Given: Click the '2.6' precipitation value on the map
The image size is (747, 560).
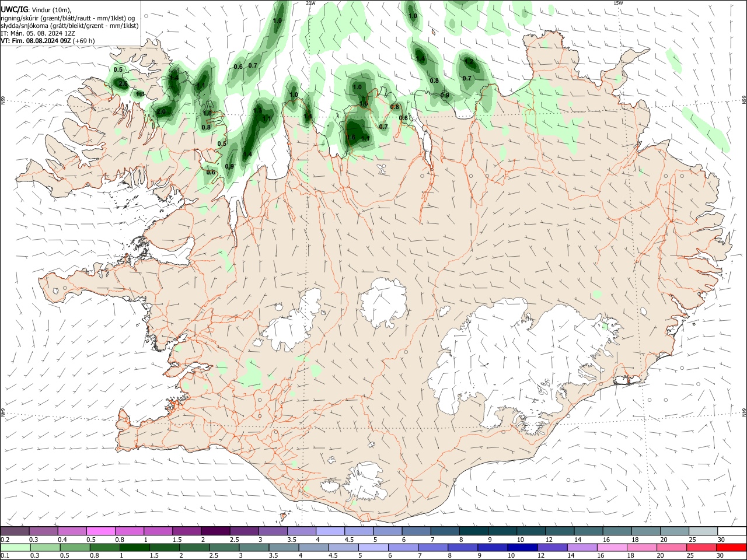Looking at the screenshot, I should (123, 84).
